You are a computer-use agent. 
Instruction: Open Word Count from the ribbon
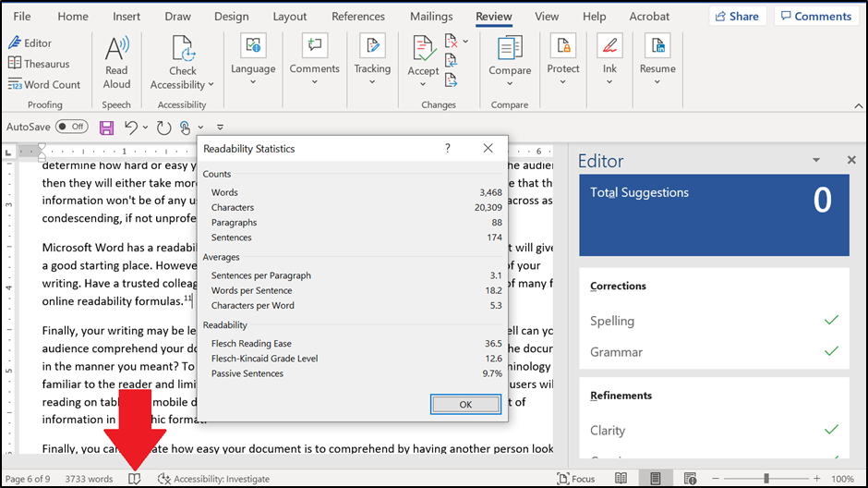coord(44,85)
